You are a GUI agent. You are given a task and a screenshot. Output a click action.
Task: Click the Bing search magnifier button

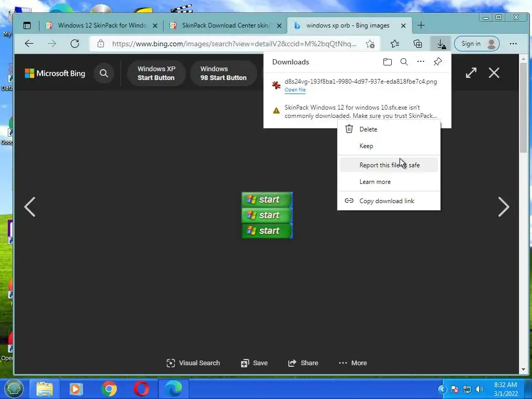pos(104,73)
